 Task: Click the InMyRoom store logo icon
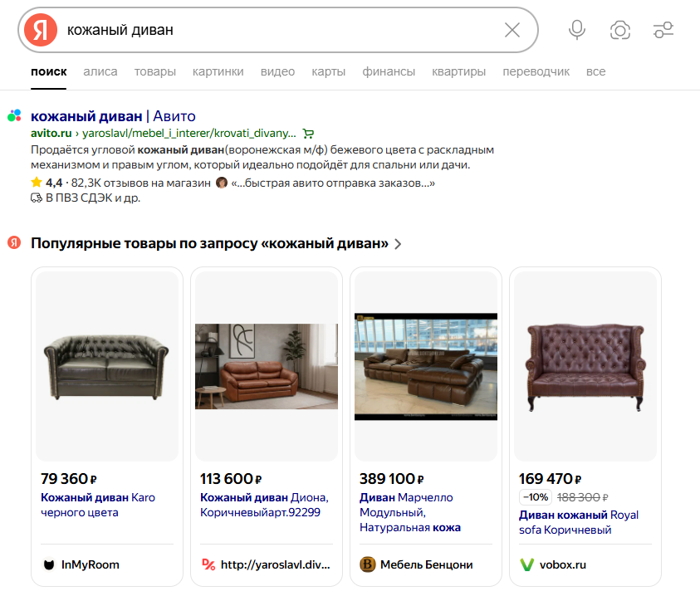click(48, 564)
